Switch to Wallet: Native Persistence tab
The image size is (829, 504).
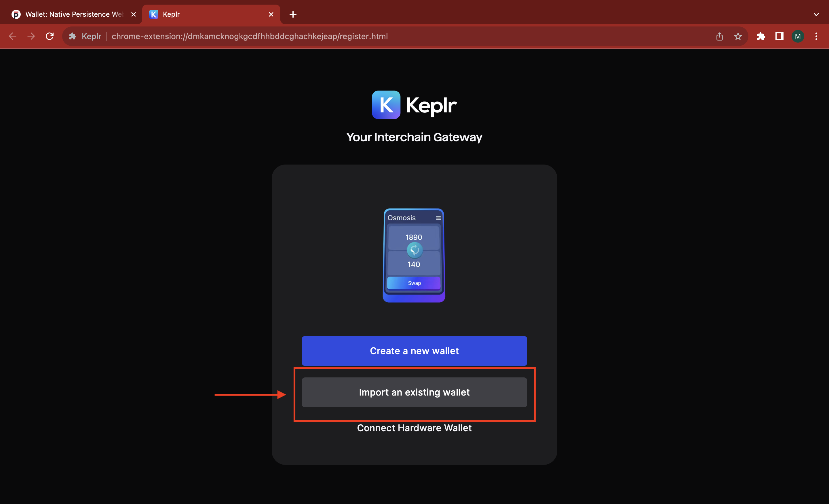74,14
